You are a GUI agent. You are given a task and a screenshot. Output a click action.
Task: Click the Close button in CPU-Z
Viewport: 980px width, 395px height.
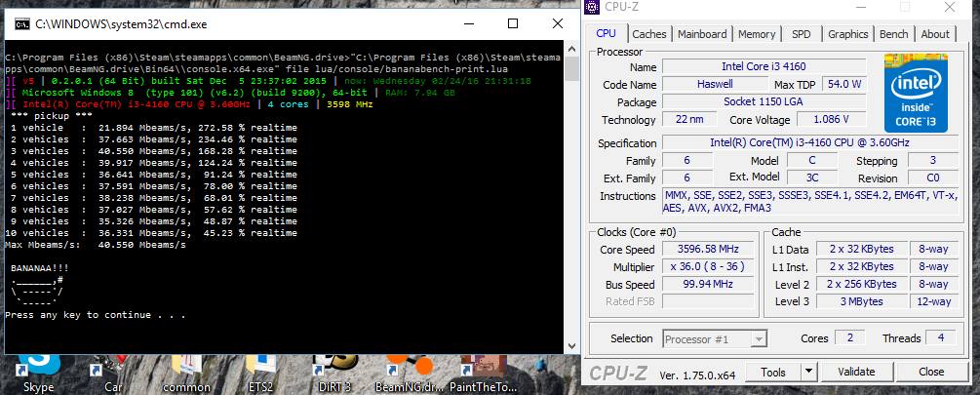click(931, 373)
